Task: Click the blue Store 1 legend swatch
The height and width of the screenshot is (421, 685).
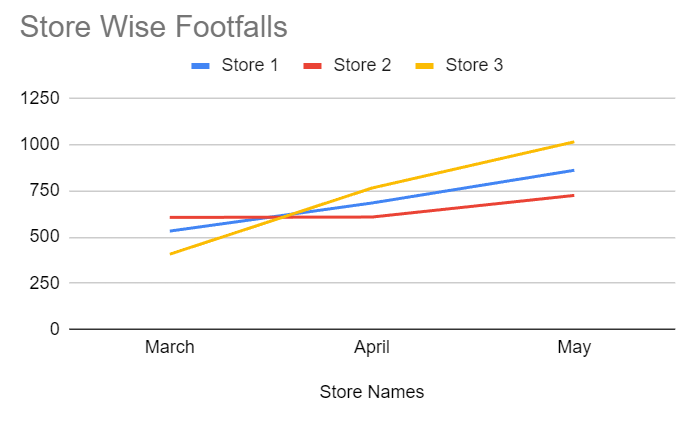Action: [201, 66]
